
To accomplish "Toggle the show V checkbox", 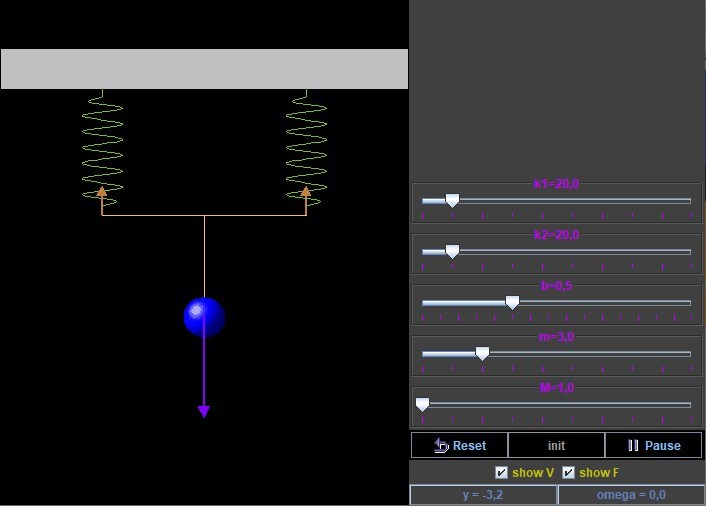I will pyautogui.click(x=502, y=473).
